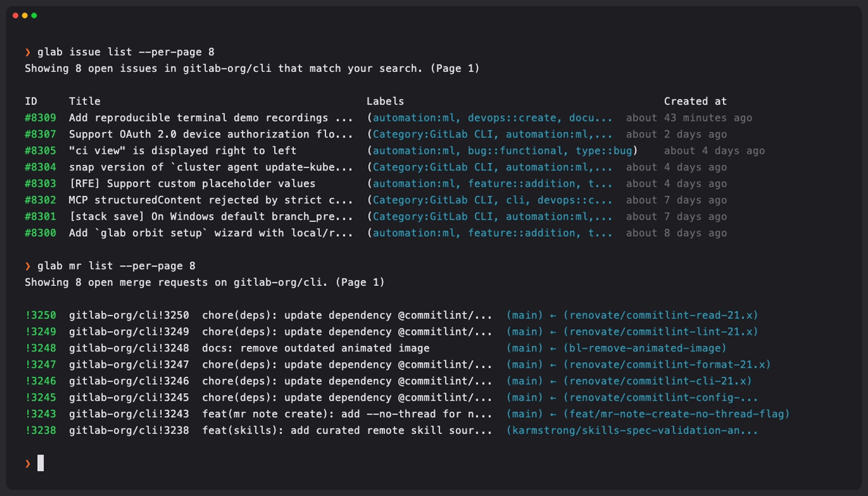This screenshot has width=868, height=496.
Task: Select merge request ID !3238
Action: (40, 430)
